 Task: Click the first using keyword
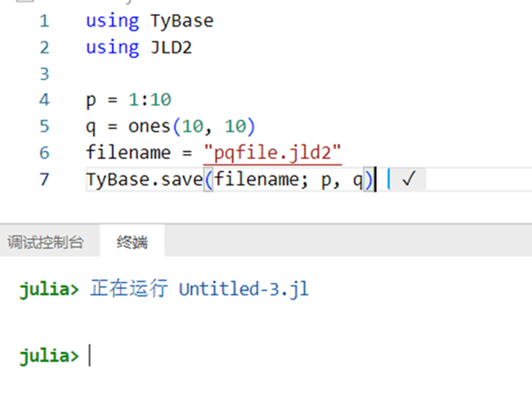113,21
